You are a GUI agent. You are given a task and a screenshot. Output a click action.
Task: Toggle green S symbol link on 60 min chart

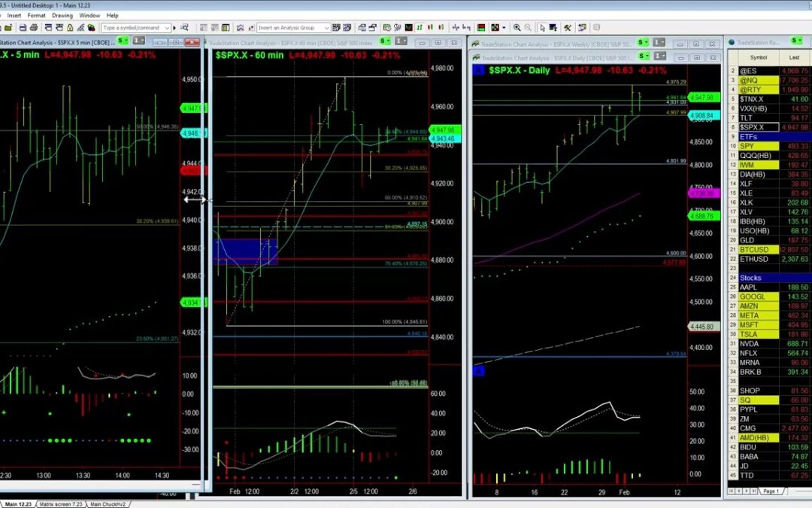pyautogui.click(x=383, y=41)
